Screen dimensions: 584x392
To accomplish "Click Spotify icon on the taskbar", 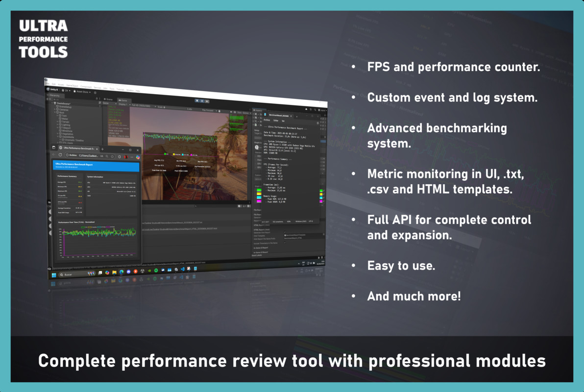I will (156, 270).
